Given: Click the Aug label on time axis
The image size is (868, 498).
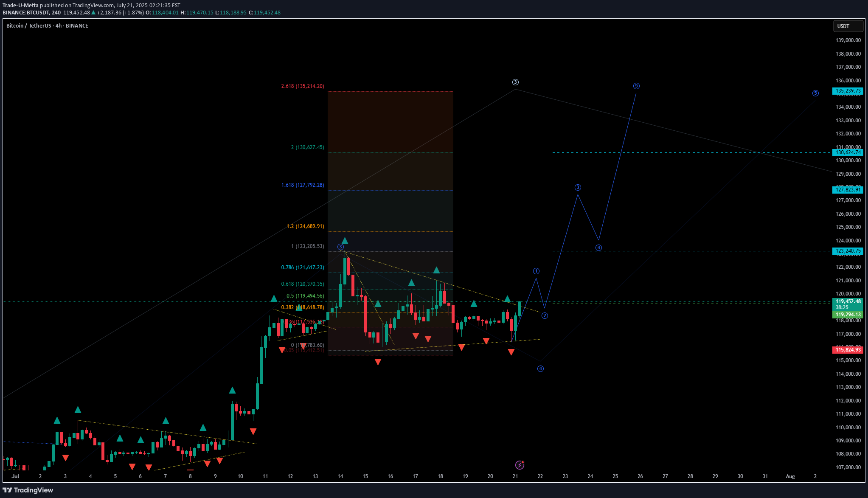Looking at the screenshot, I should point(790,476).
